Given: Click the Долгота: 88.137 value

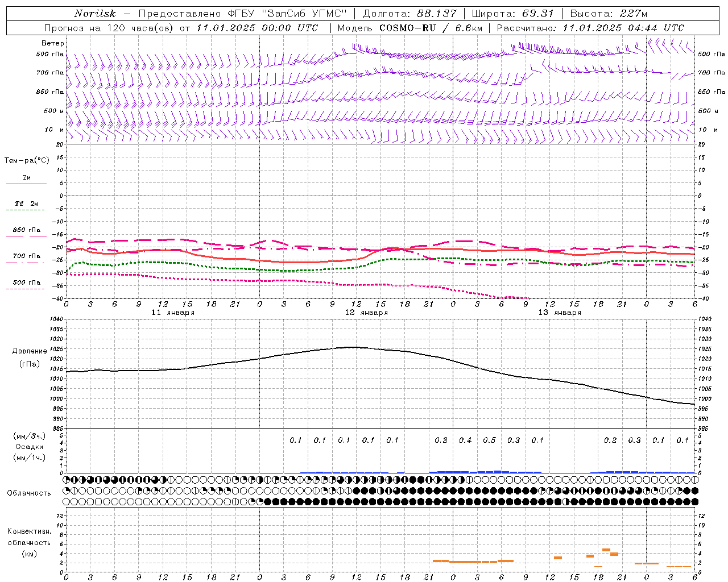Looking at the screenshot, I should [409, 14].
